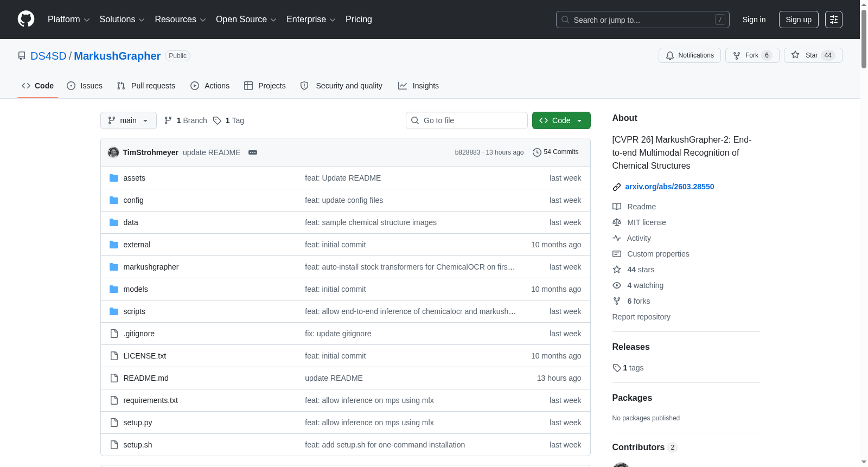Click the config folder icon
Viewport: 868px width, 467px height.
coord(114,200)
